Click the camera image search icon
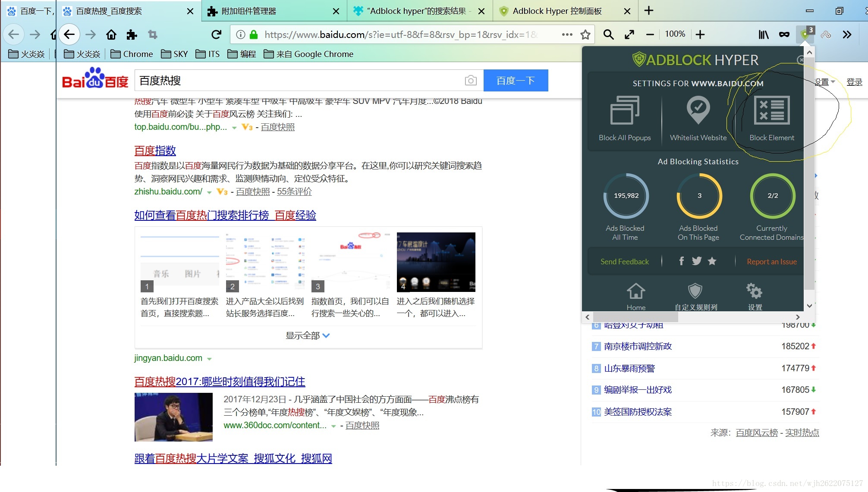868x492 pixels. (x=471, y=81)
